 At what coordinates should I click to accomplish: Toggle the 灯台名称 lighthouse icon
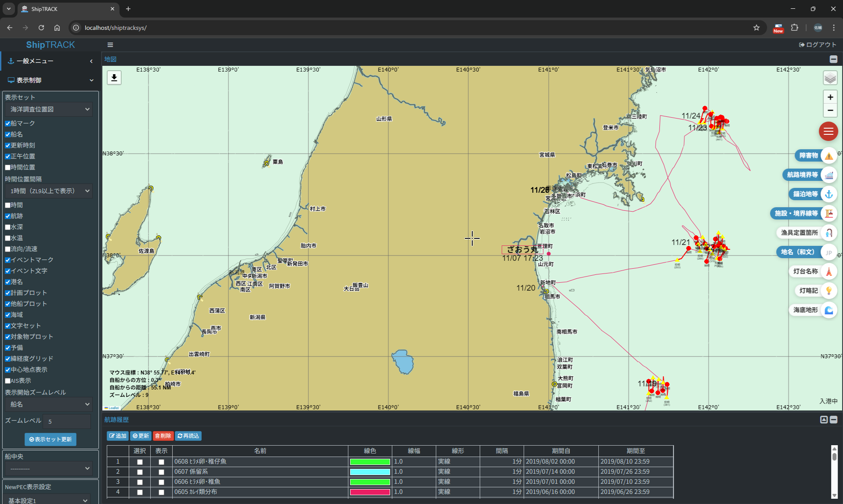(x=829, y=271)
